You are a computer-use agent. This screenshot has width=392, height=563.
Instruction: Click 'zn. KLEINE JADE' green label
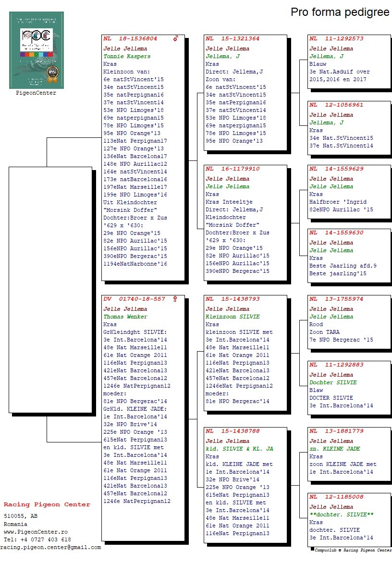tap(335, 449)
